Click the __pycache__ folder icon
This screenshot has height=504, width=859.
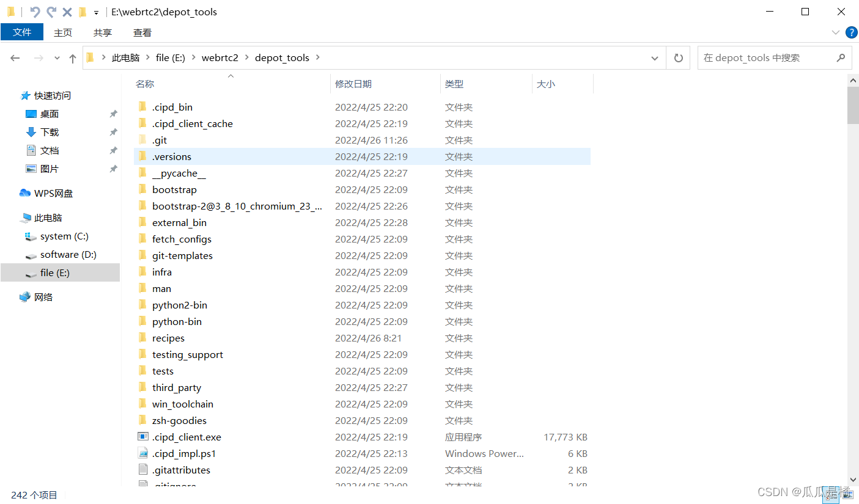click(x=142, y=172)
